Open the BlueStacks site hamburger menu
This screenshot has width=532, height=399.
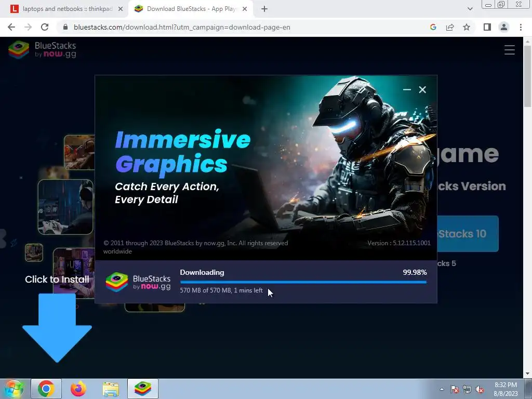[x=509, y=50]
